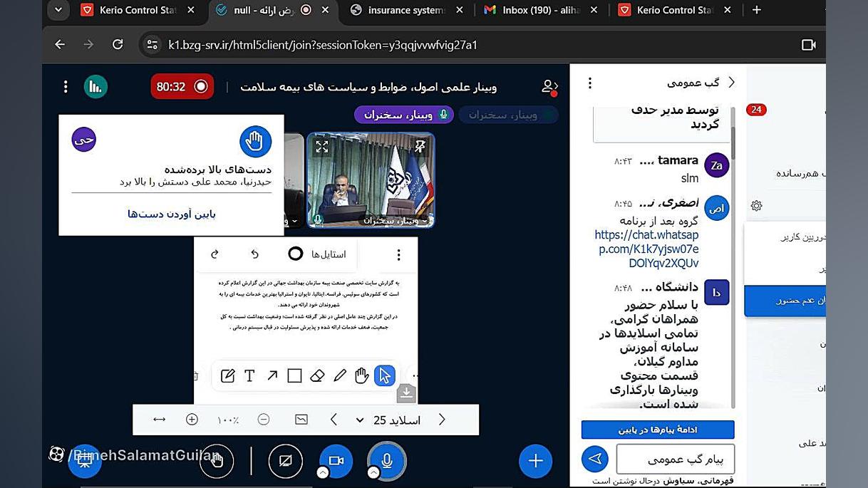Unpin the speaker webcam
The image size is (868, 488).
pyautogui.click(x=420, y=147)
